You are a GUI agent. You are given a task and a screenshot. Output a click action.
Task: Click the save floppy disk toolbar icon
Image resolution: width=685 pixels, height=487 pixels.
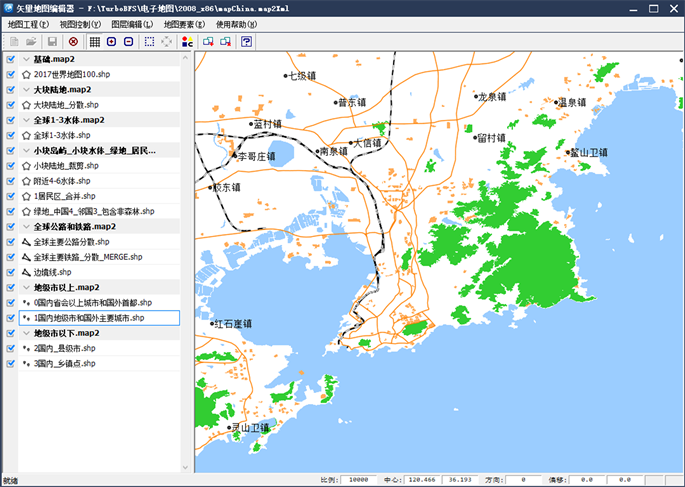pyautogui.click(x=50, y=42)
